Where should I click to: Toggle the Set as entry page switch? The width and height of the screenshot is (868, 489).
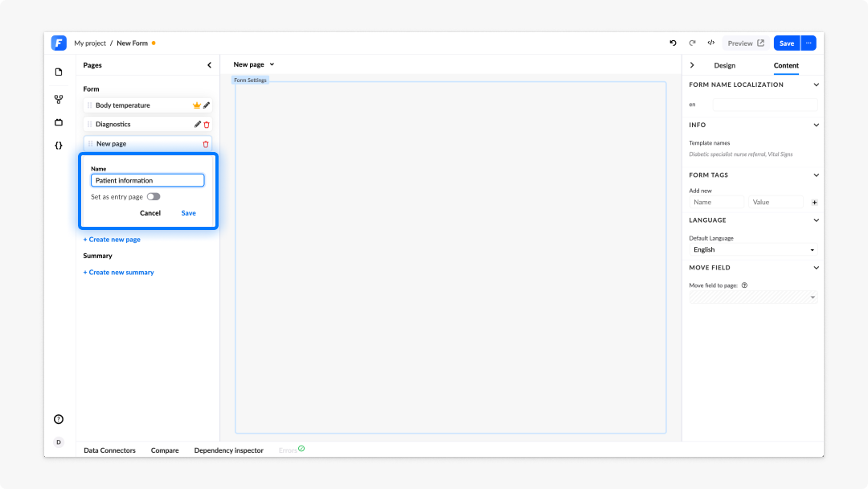coord(154,196)
